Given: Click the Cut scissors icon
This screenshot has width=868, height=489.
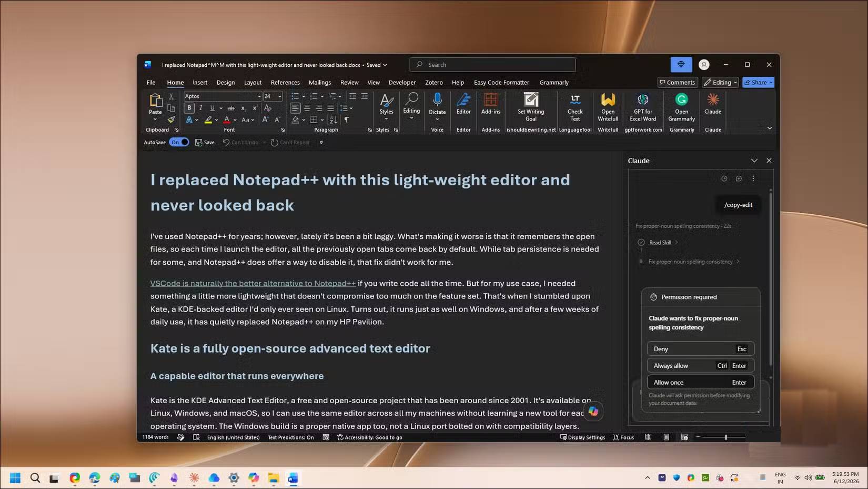Looking at the screenshot, I should (x=171, y=96).
